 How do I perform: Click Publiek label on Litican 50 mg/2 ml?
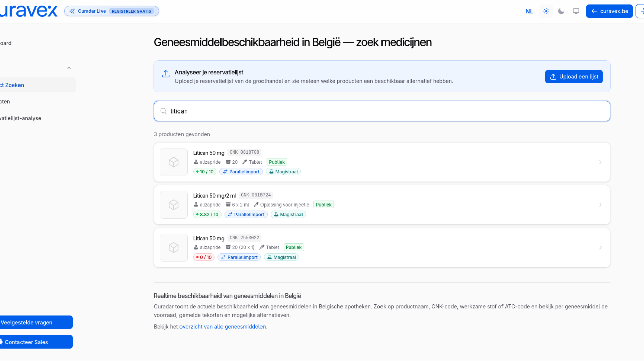coord(323,205)
